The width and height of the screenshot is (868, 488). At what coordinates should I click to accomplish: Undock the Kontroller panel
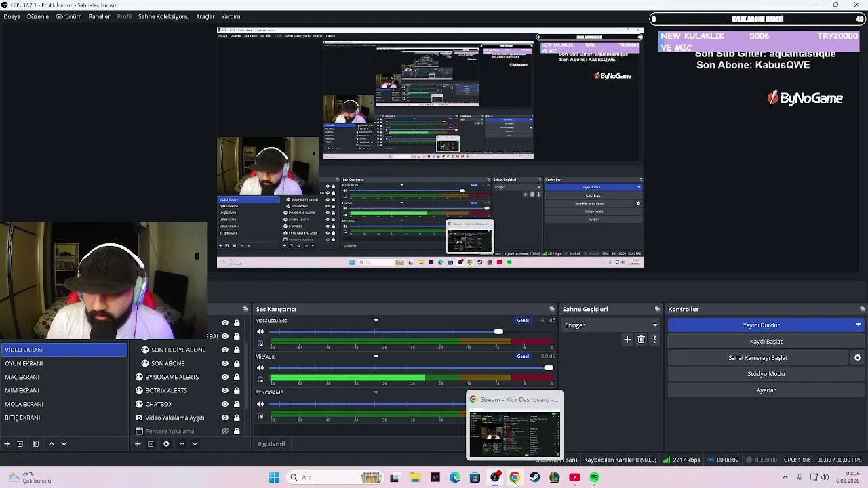click(862, 309)
